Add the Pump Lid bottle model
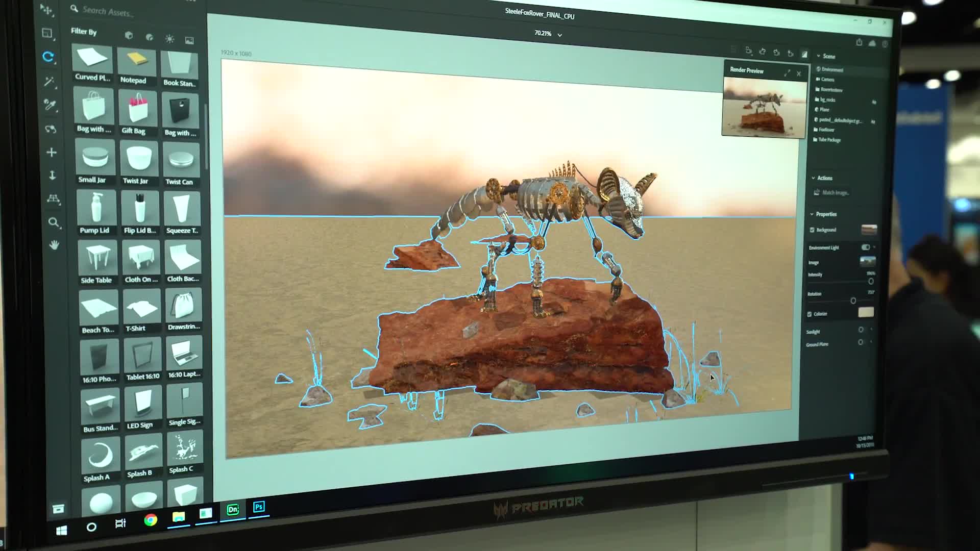 pos(96,212)
